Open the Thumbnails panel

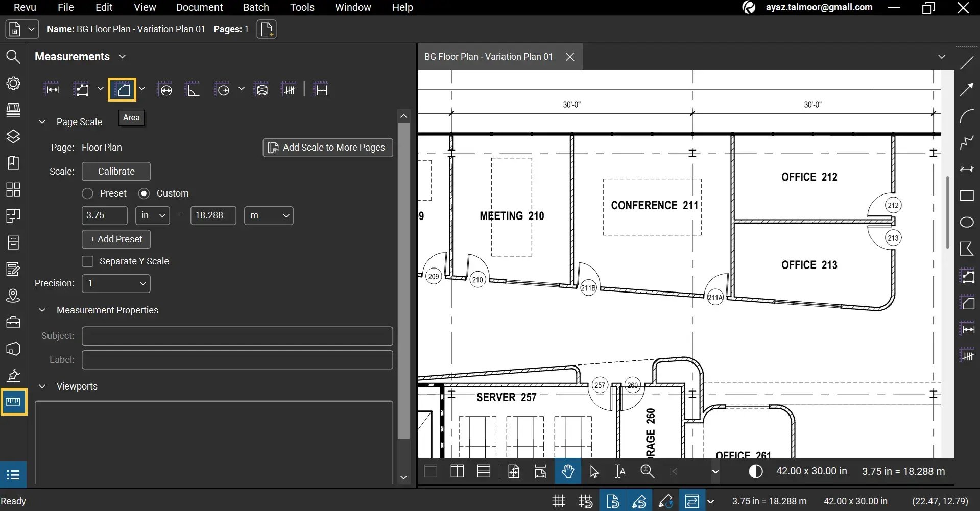click(13, 189)
